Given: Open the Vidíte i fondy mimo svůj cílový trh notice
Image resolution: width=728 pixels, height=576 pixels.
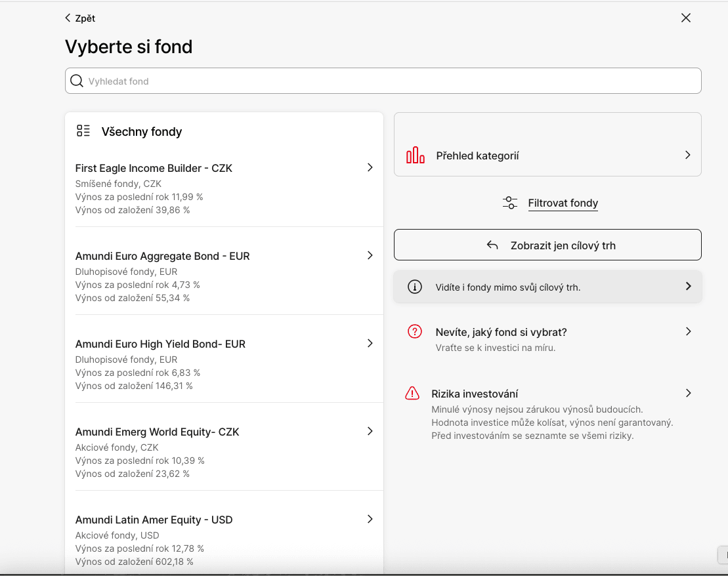Looking at the screenshot, I should pos(547,287).
